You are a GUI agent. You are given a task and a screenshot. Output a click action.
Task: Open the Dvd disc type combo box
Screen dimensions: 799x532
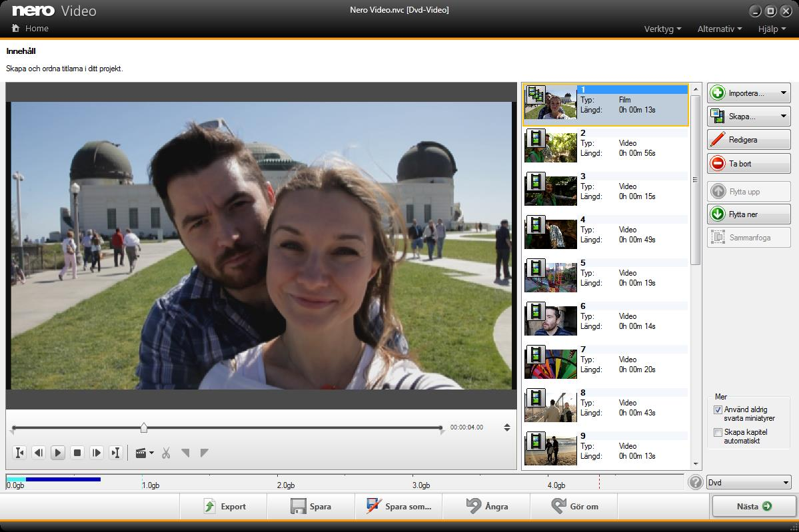tap(748, 482)
